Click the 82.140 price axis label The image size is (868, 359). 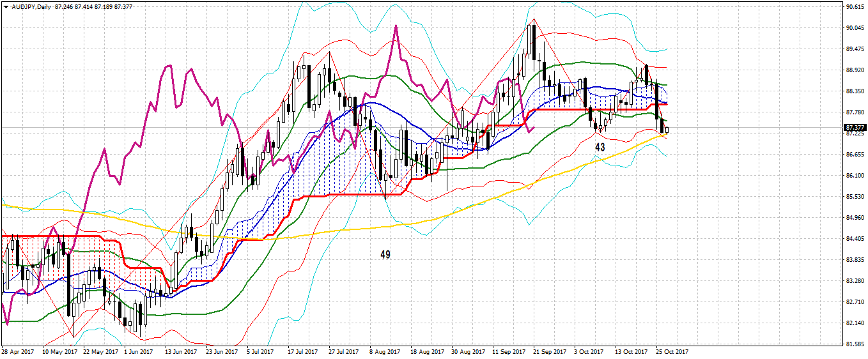tap(854, 323)
